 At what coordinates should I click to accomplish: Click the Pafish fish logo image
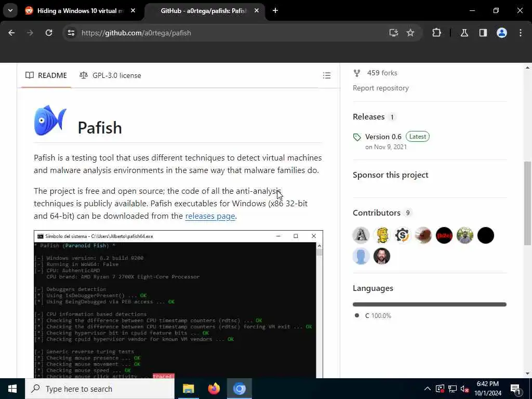click(50, 121)
